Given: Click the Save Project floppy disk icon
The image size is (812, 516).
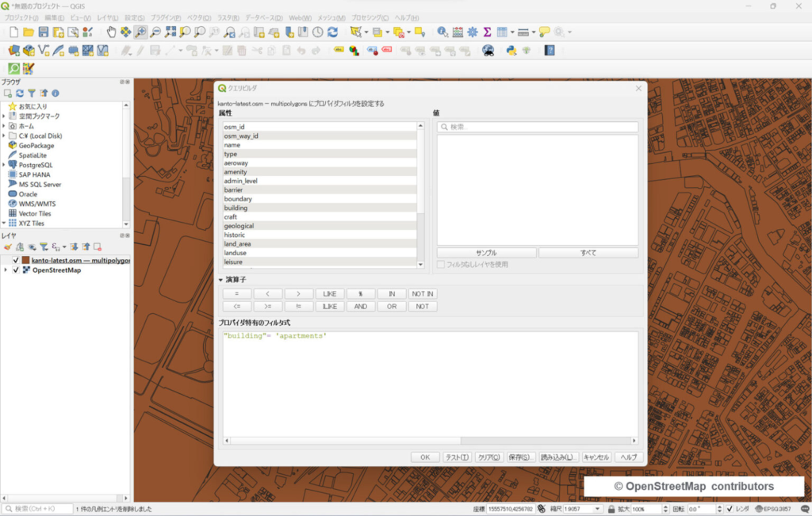Looking at the screenshot, I should [x=44, y=32].
